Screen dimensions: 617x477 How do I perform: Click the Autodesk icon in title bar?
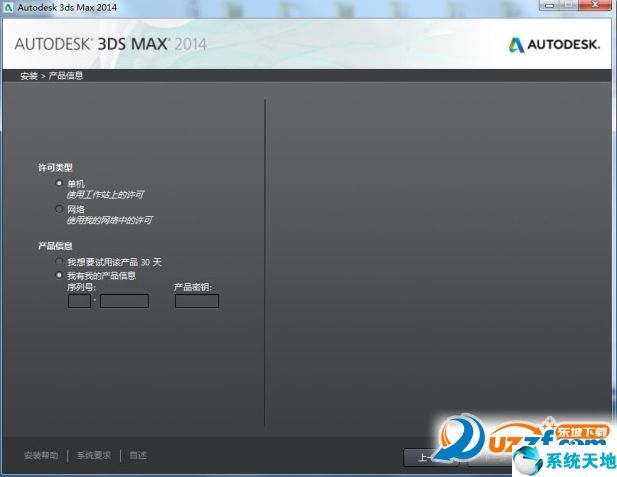click(8, 7)
